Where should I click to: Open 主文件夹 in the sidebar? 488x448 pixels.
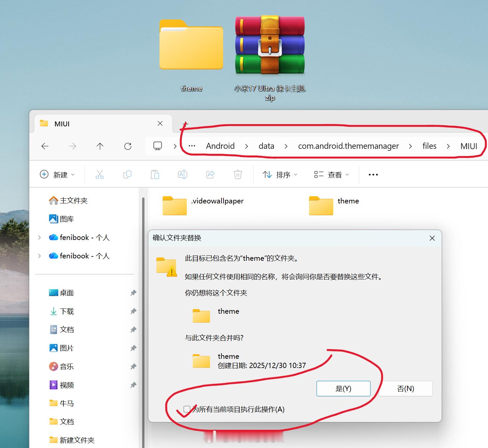point(68,200)
